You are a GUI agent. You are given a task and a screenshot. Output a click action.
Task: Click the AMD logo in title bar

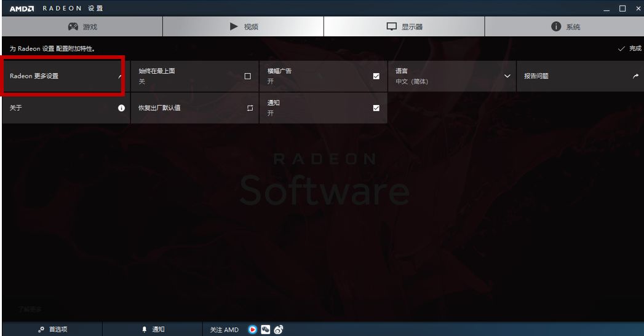tap(22, 8)
